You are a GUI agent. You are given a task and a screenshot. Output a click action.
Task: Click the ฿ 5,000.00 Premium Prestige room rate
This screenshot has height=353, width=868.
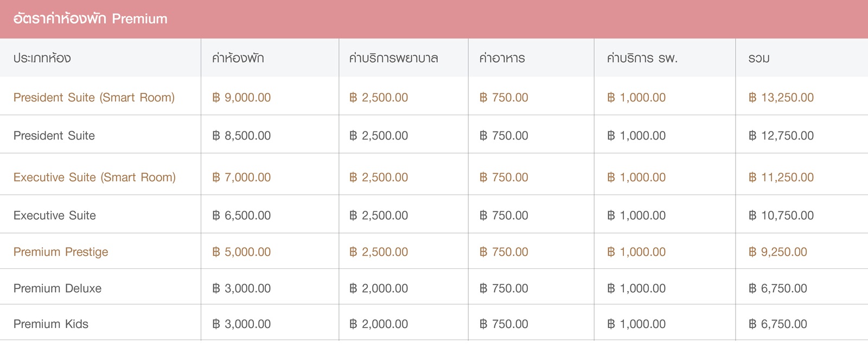(241, 252)
